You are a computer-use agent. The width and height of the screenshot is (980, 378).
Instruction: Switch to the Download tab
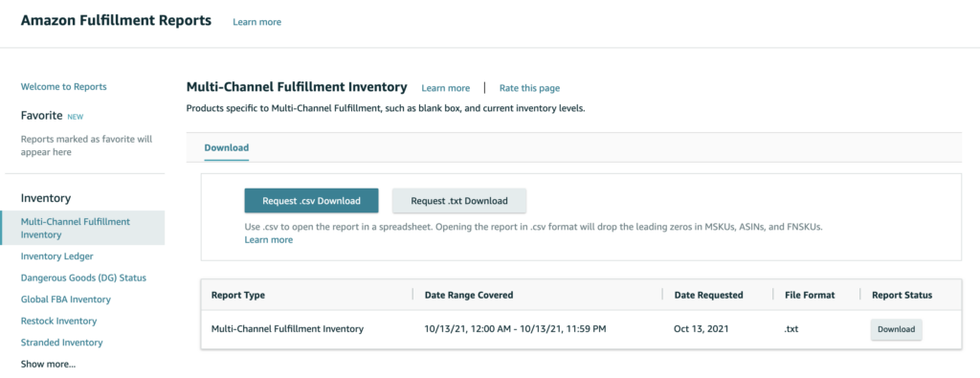pos(226,148)
